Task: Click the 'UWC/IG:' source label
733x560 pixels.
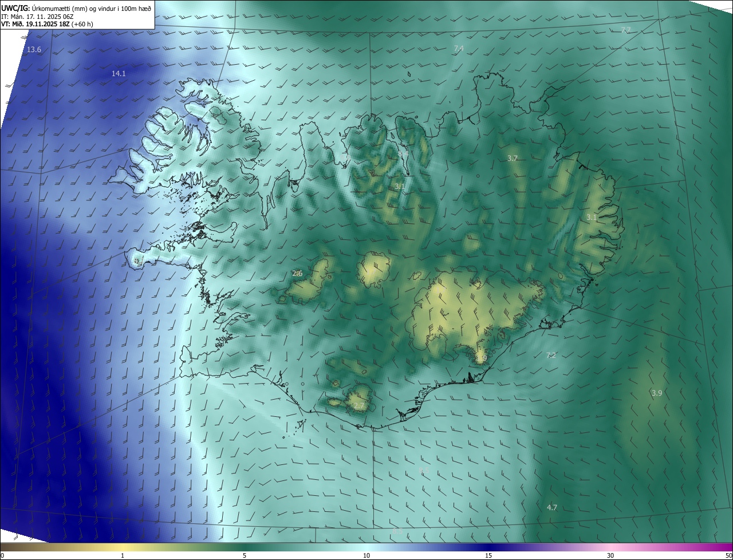Action: (x=15, y=8)
